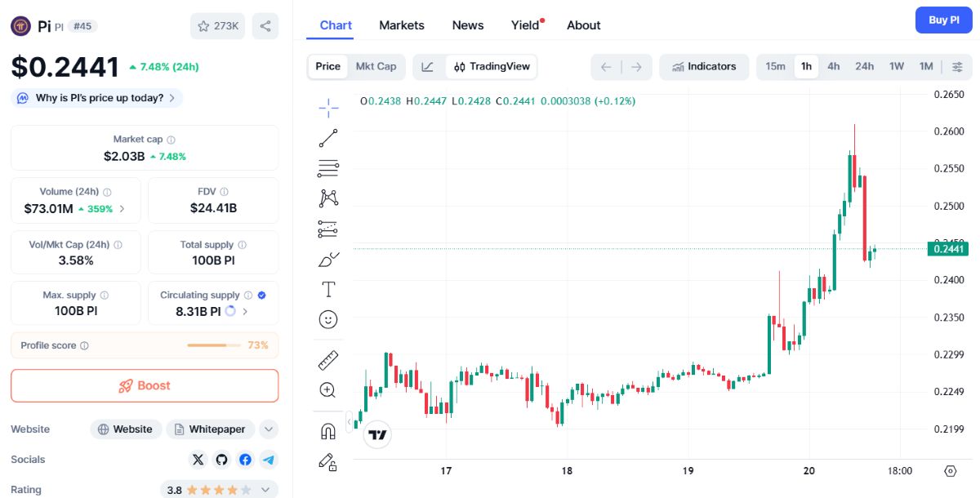980x498 pixels.
Task: Set chart interval to 4h
Action: point(834,67)
